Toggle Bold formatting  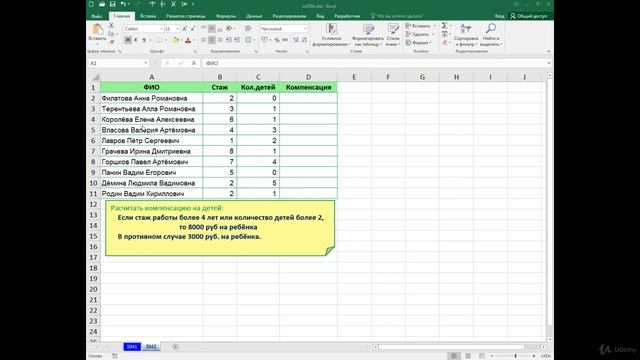[128, 40]
